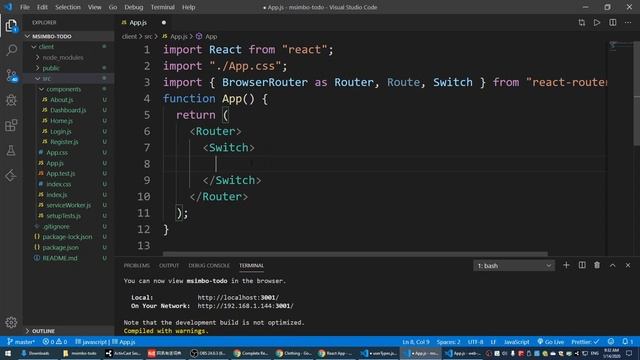Split the editor to the right
Screen dimensions: 640x360
[x=613, y=23]
